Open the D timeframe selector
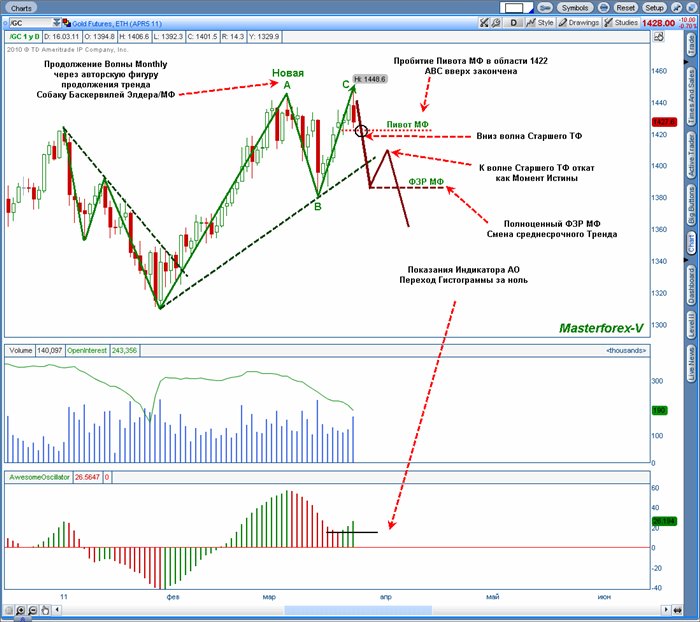Screen dimensions: 700x622 (x=514, y=23)
